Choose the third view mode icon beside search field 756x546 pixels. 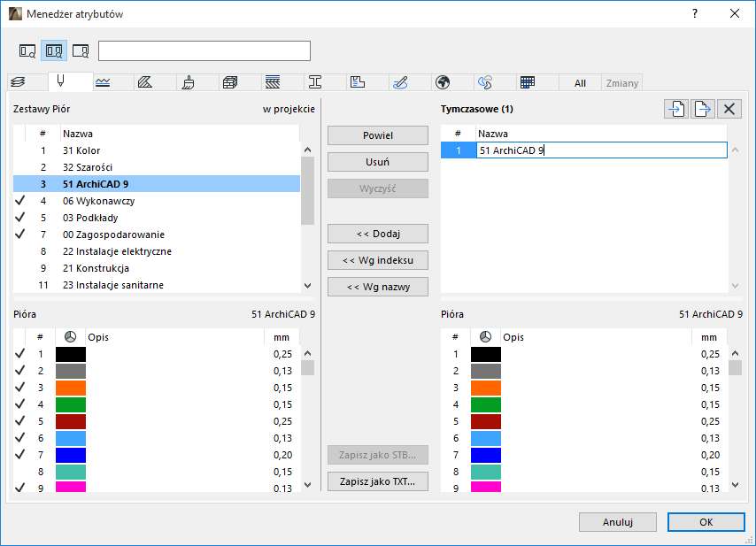coord(81,50)
